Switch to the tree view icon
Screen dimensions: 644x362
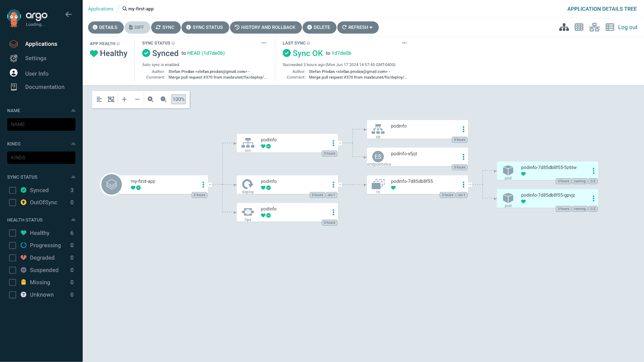point(564,27)
